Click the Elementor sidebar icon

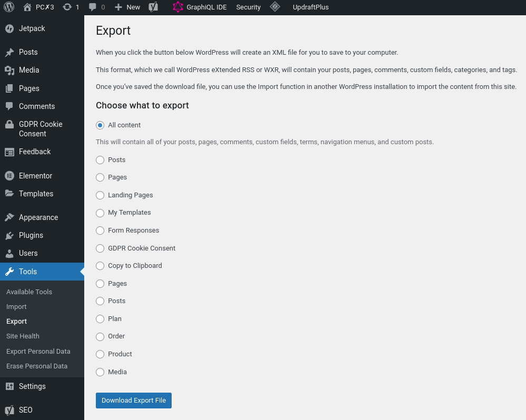click(9, 176)
